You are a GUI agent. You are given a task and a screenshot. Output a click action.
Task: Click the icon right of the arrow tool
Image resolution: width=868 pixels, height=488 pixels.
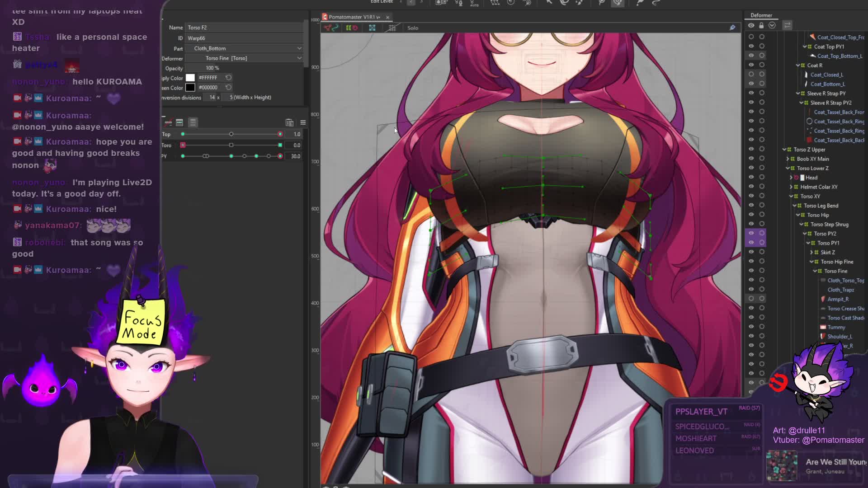coord(564,2)
